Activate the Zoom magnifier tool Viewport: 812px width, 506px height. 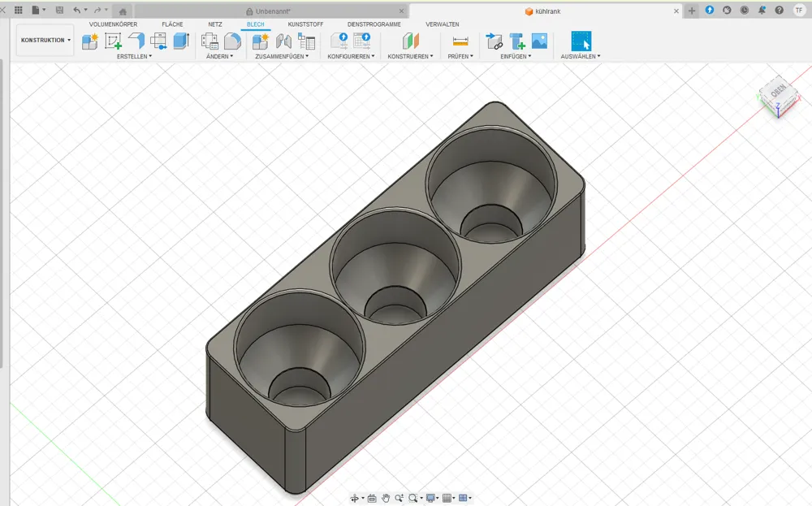pos(400,498)
